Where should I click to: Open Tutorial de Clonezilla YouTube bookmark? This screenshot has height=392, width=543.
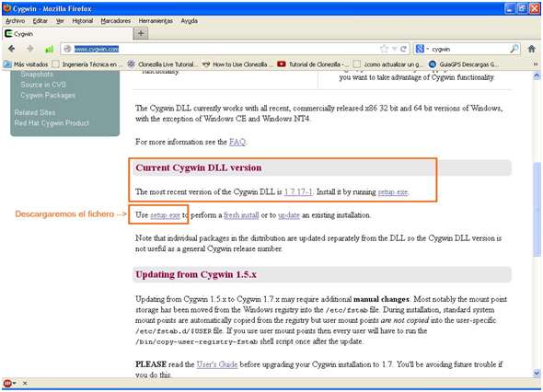coord(313,64)
